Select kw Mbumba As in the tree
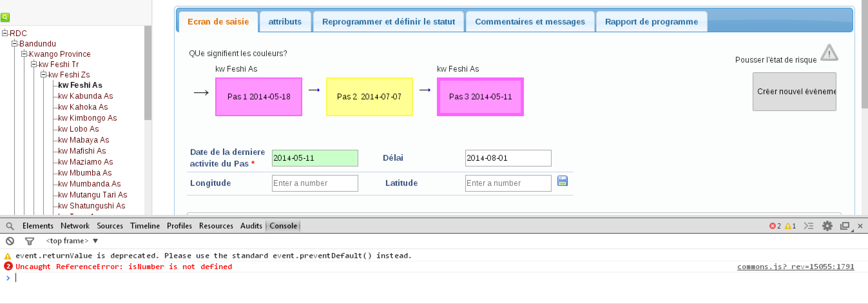 click(x=85, y=173)
